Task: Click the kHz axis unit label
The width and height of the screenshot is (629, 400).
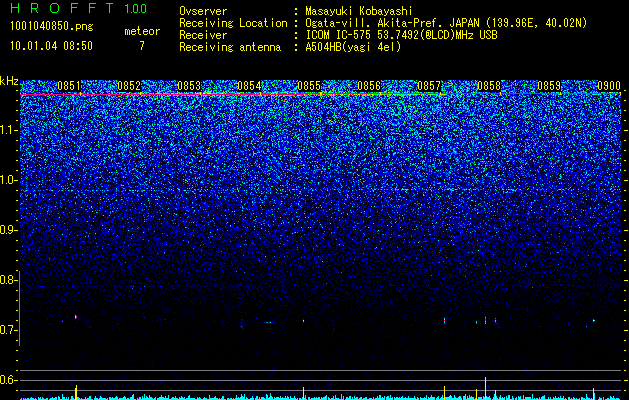Action: tap(9, 81)
